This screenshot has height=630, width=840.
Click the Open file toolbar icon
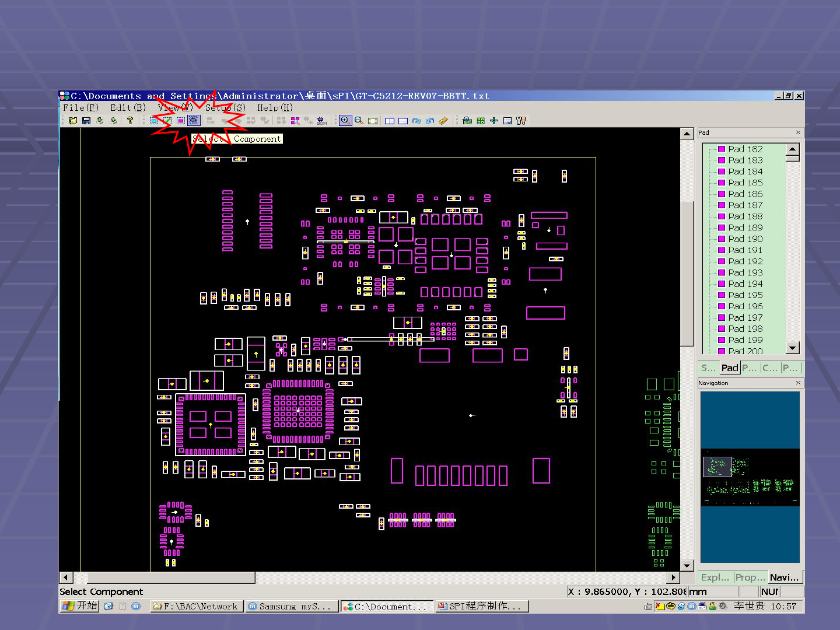pyautogui.click(x=73, y=121)
